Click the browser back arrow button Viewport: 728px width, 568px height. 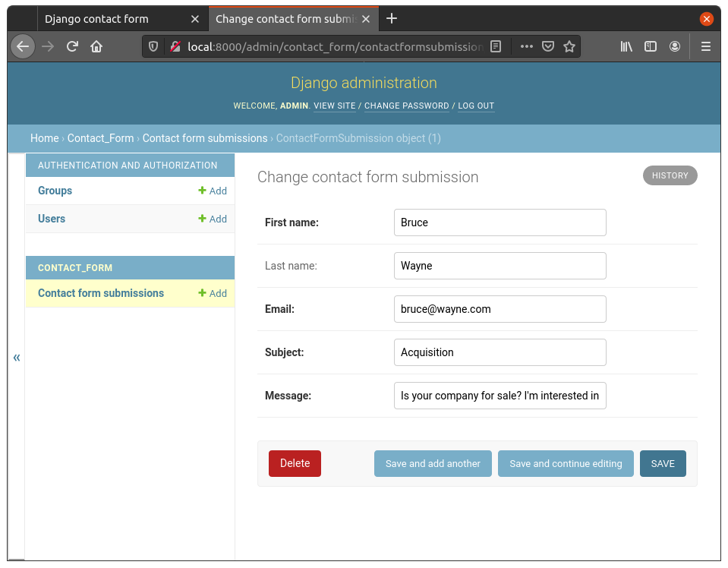tap(23, 46)
